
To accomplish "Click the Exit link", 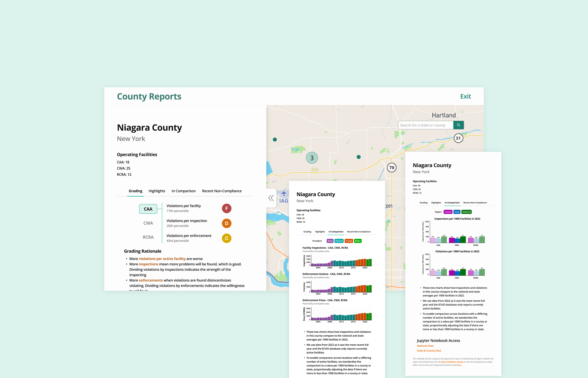I will click(465, 96).
